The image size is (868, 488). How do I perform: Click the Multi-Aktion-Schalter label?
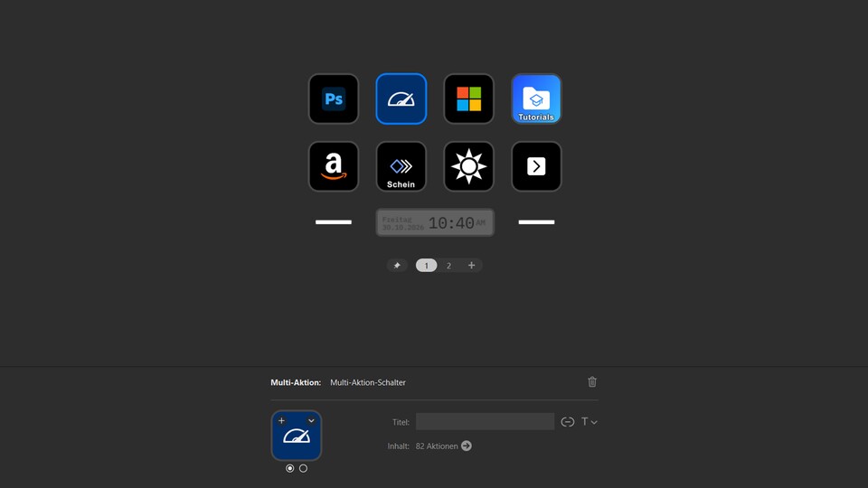368,382
